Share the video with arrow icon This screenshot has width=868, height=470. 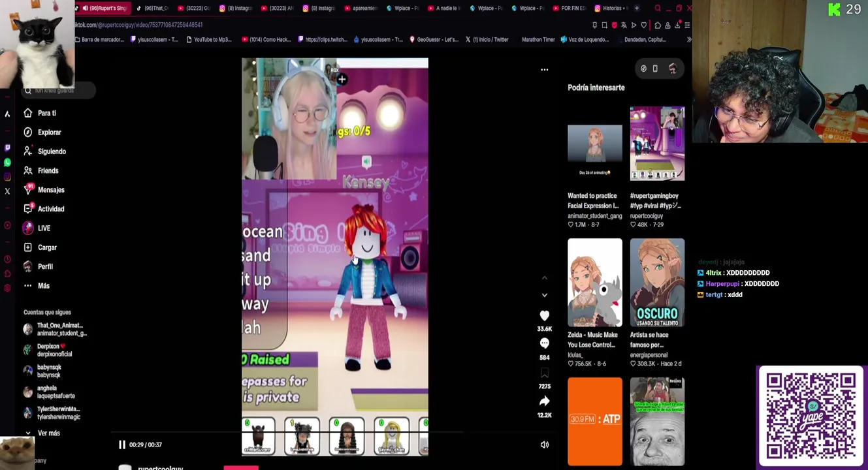pos(544,401)
